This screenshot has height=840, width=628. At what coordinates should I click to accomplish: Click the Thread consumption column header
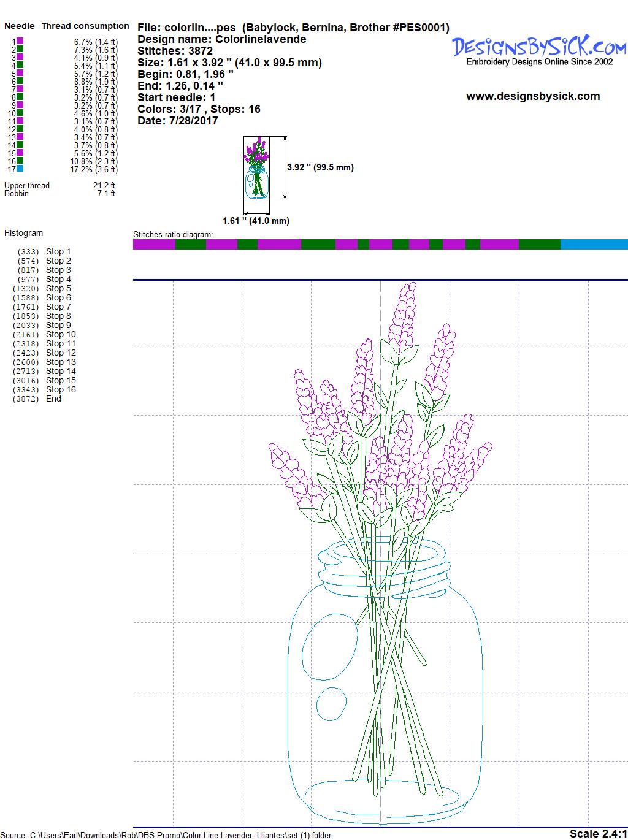click(85, 26)
